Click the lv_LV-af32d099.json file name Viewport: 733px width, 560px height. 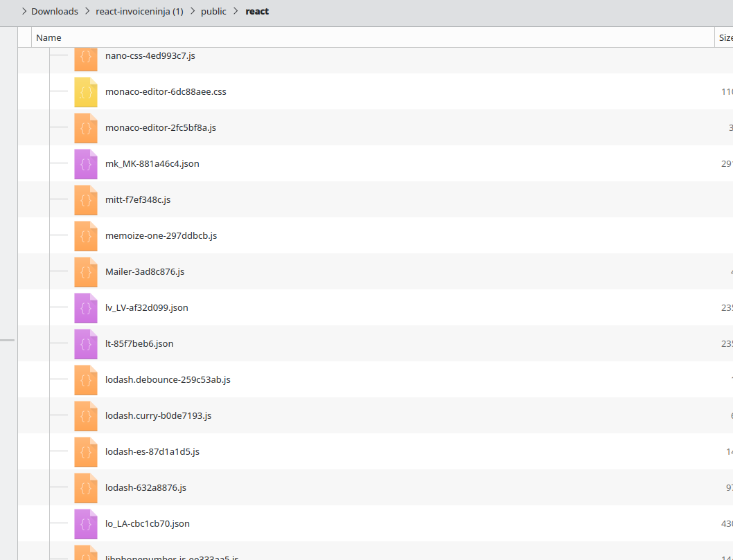146,307
